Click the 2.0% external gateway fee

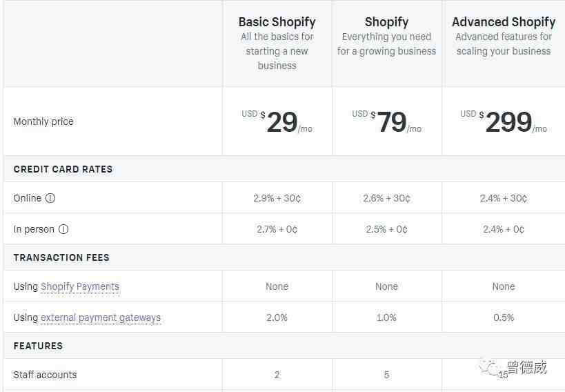(x=277, y=317)
